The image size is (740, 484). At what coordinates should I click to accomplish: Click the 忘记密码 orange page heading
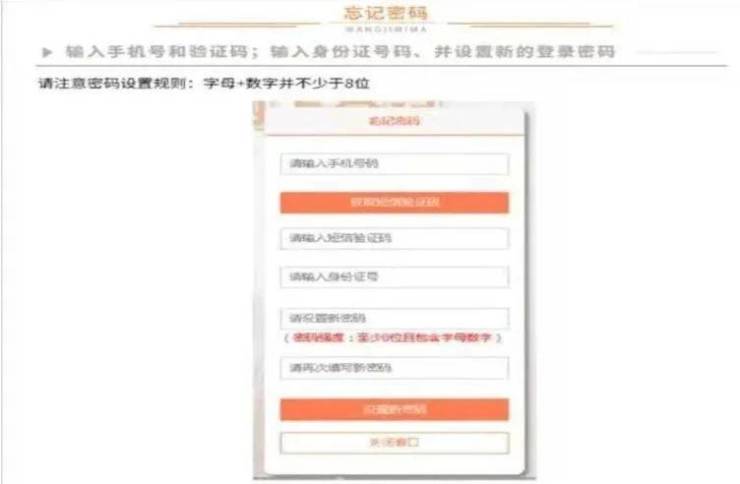386,13
